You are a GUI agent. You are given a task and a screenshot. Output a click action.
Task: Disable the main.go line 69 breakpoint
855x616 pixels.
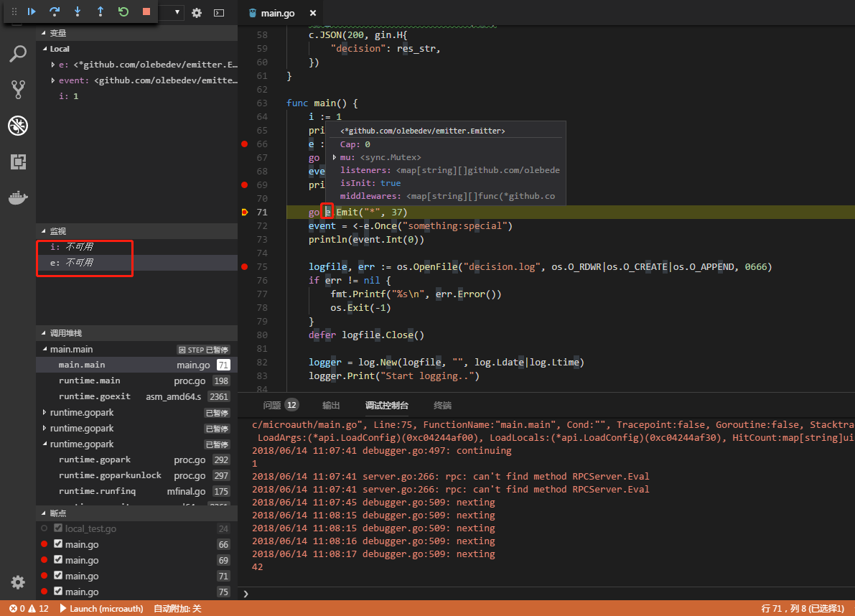[x=58, y=560]
